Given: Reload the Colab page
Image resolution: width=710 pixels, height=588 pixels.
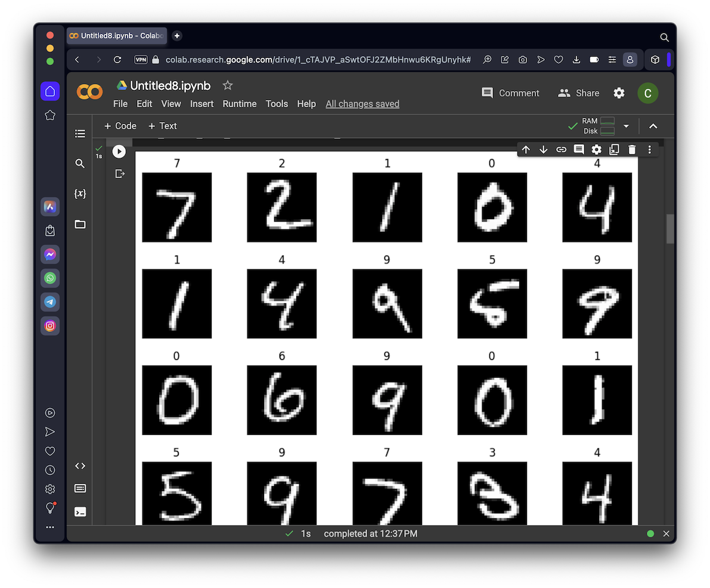Looking at the screenshot, I should click(117, 60).
